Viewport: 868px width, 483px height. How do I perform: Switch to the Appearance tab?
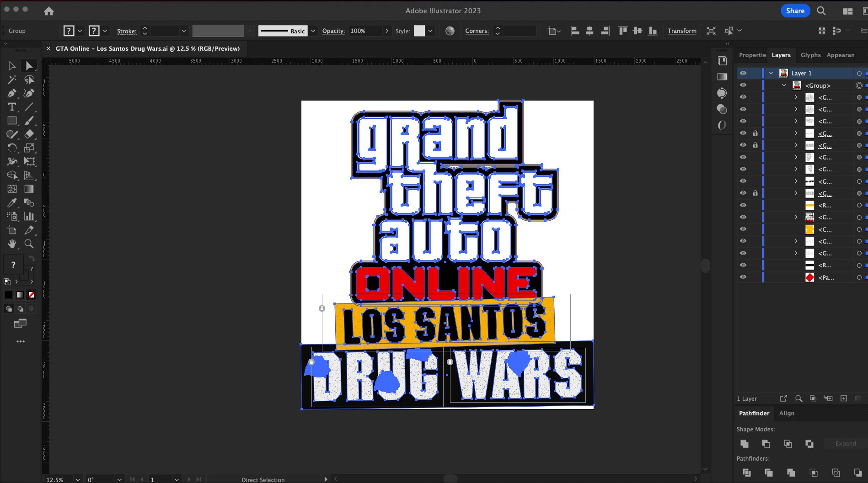[x=840, y=55]
